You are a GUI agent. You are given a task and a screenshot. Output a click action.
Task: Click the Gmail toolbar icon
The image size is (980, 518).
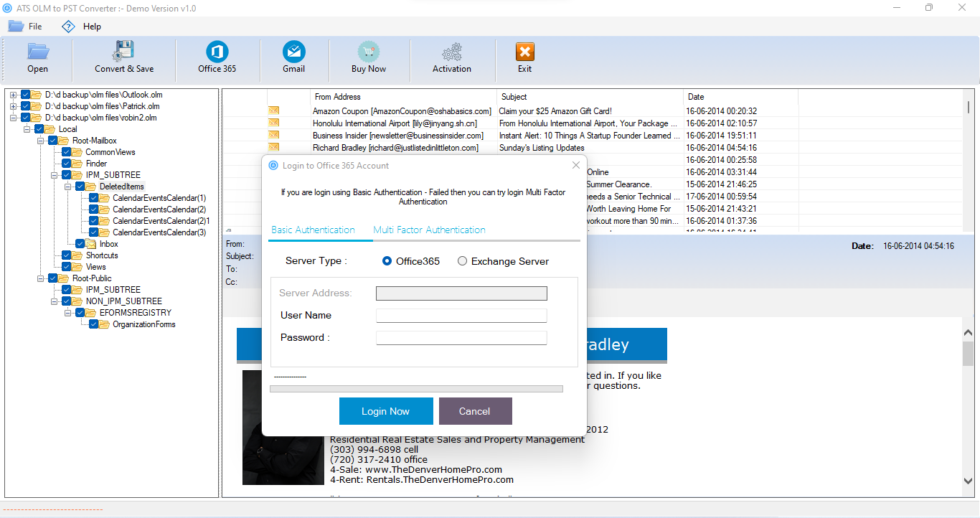point(293,52)
